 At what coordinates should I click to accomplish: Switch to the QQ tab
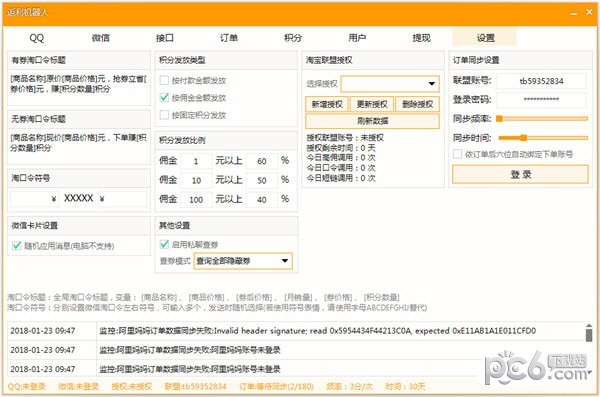(37, 38)
